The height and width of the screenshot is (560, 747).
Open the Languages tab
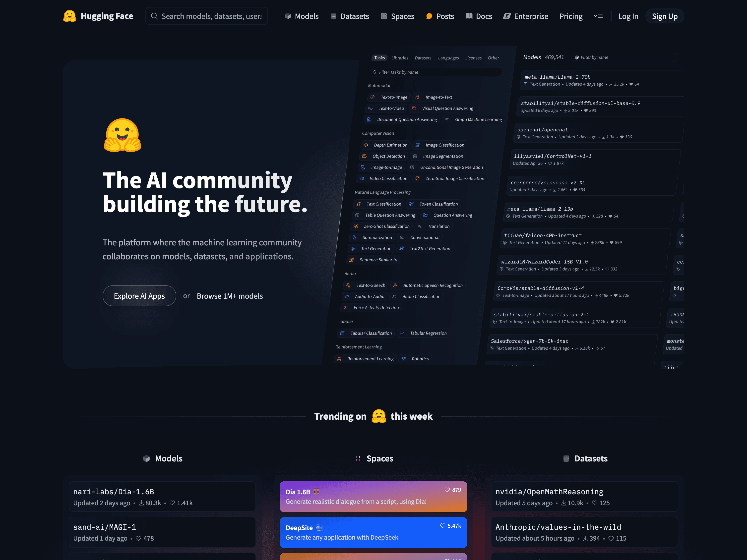tap(448, 58)
